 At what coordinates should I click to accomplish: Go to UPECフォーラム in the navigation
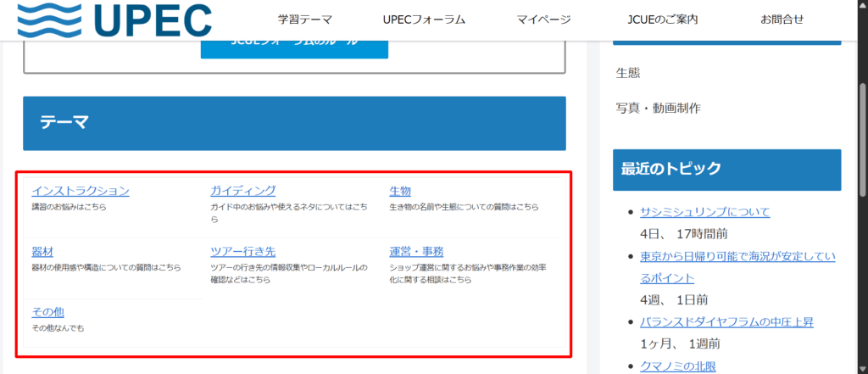point(424,20)
